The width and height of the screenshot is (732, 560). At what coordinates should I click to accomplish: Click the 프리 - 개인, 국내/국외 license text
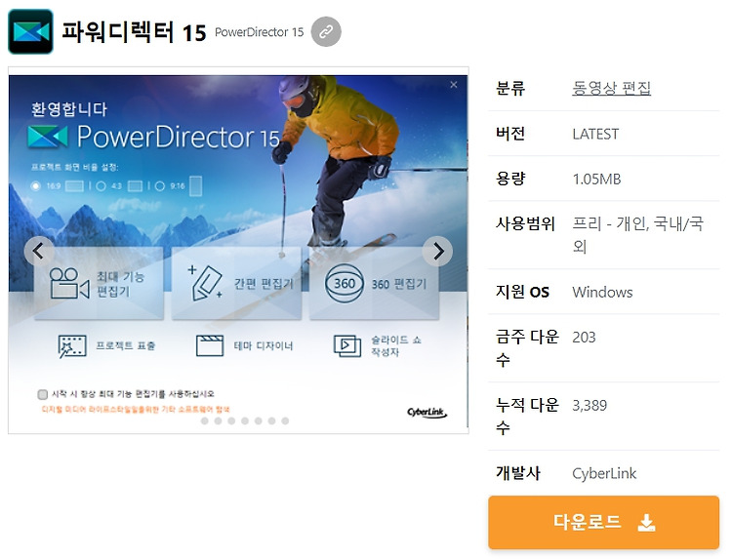[x=637, y=235]
